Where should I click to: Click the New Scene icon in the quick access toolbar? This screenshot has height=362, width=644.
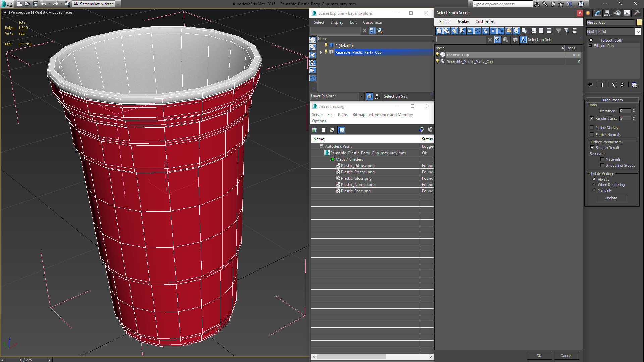pyautogui.click(x=19, y=4)
